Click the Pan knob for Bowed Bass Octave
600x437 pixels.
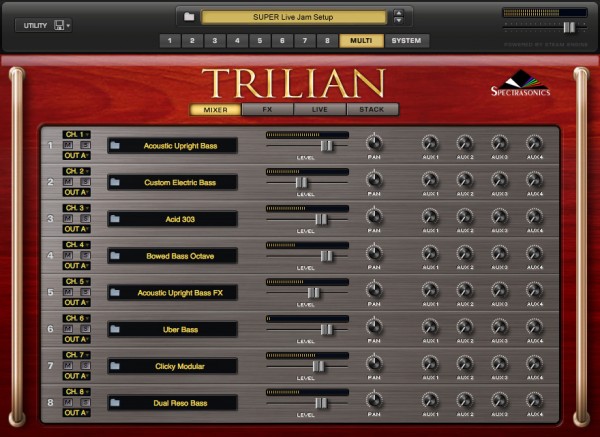[374, 253]
